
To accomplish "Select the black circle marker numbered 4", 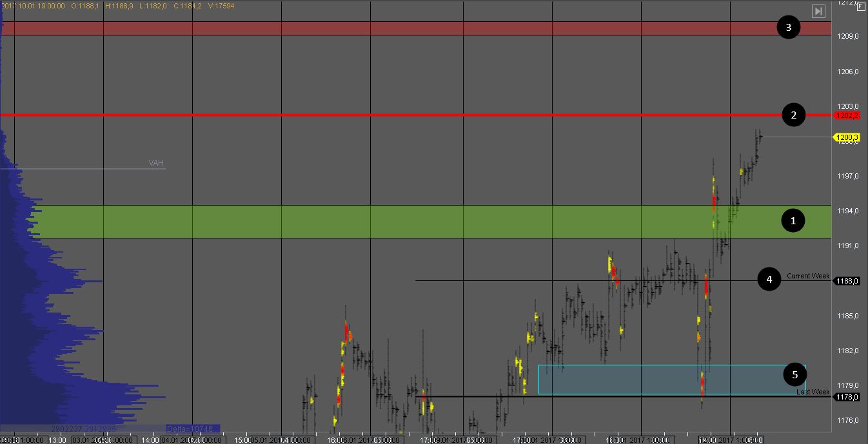I will 769,280.
